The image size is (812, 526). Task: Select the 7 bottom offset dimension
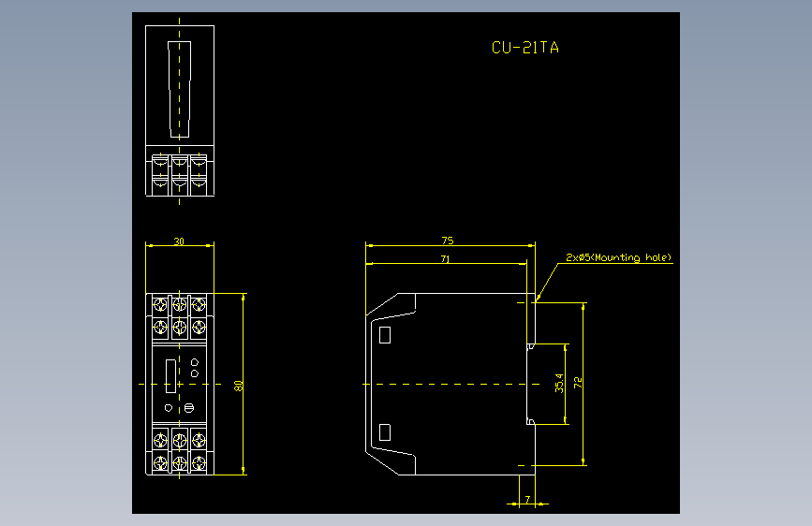(527, 500)
